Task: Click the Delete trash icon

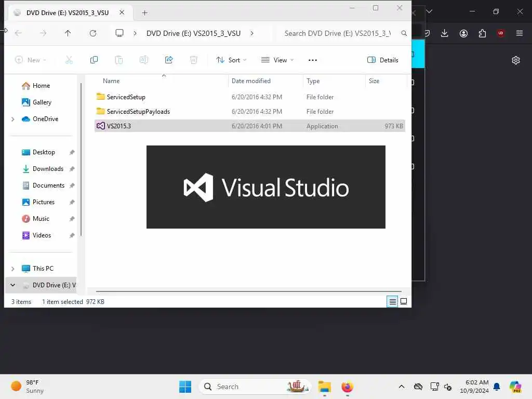Action: point(193,60)
